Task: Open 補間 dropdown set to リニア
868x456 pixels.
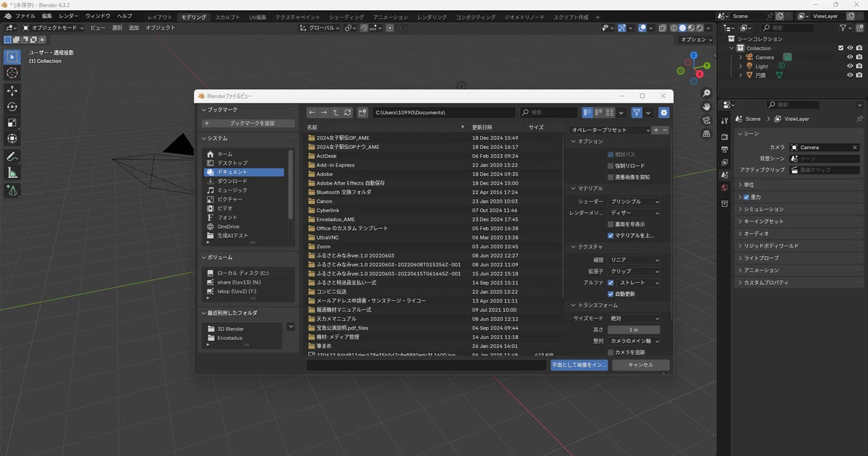Action: point(634,260)
